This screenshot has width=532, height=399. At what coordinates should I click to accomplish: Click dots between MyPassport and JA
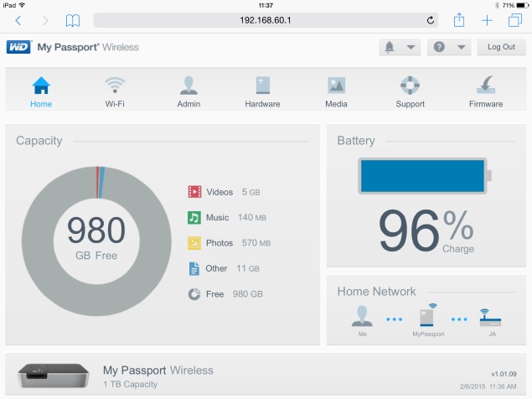point(459,319)
